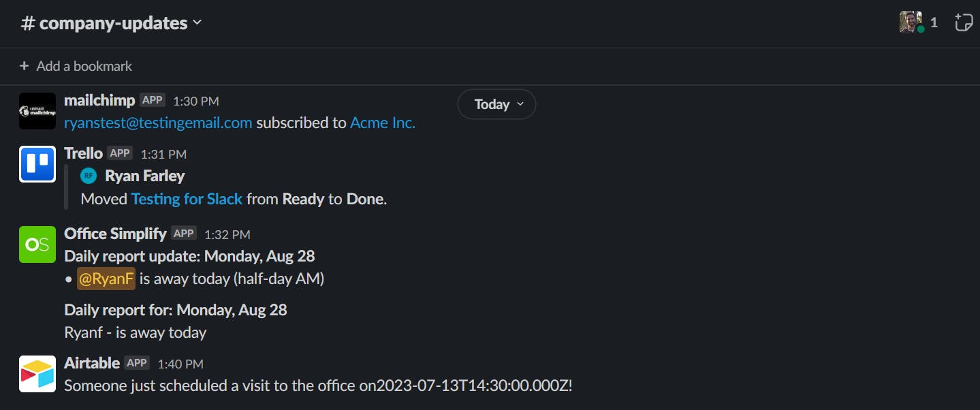This screenshot has width=980, height=410.
Task: Click the Trello app logo icon
Action: tap(37, 164)
